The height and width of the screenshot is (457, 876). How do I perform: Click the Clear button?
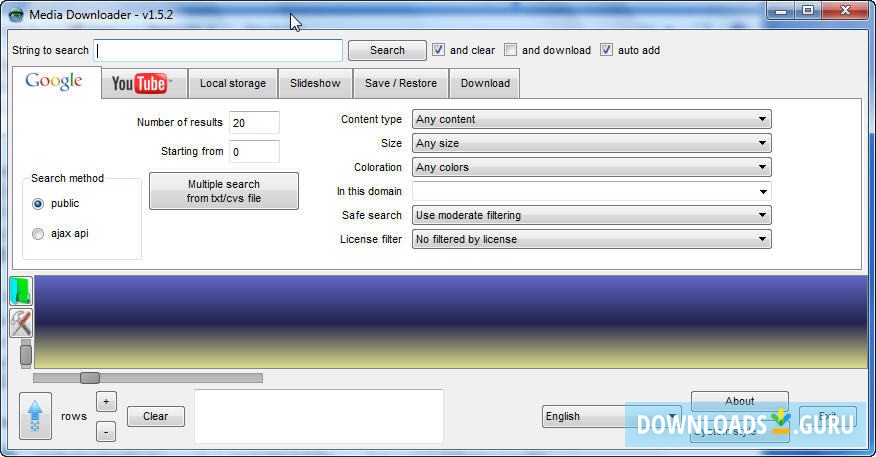[155, 416]
